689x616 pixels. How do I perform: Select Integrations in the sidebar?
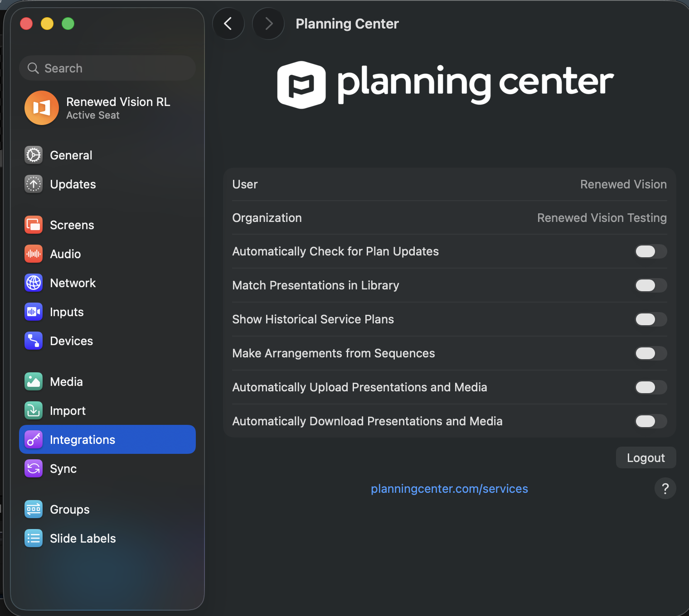coord(107,439)
